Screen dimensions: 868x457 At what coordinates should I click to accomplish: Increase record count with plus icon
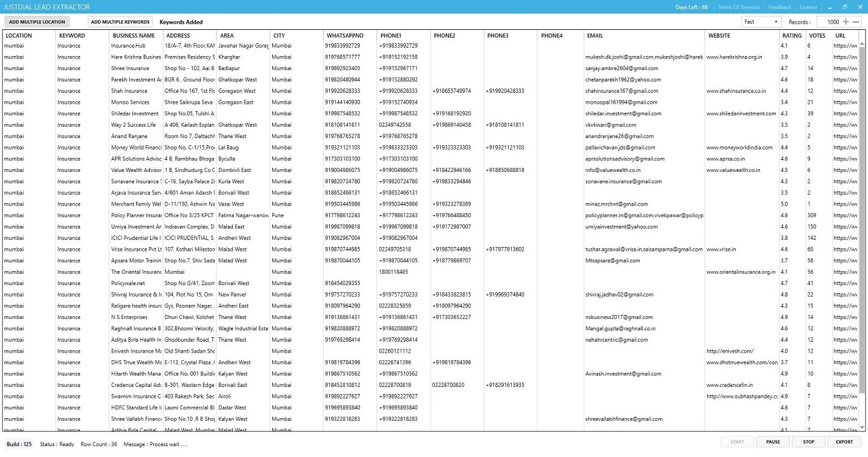846,22
